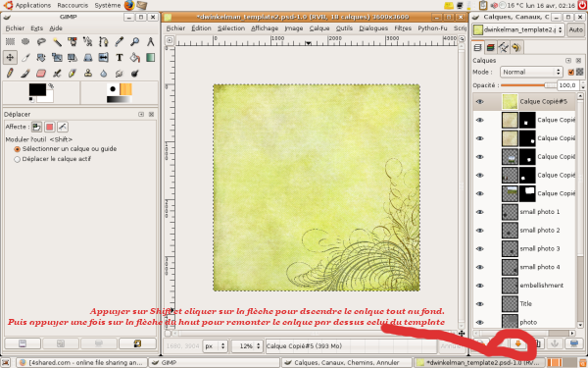Screen dimensions: 588x368
Task: Click the Auto button in layers dialog
Action: tap(575, 29)
